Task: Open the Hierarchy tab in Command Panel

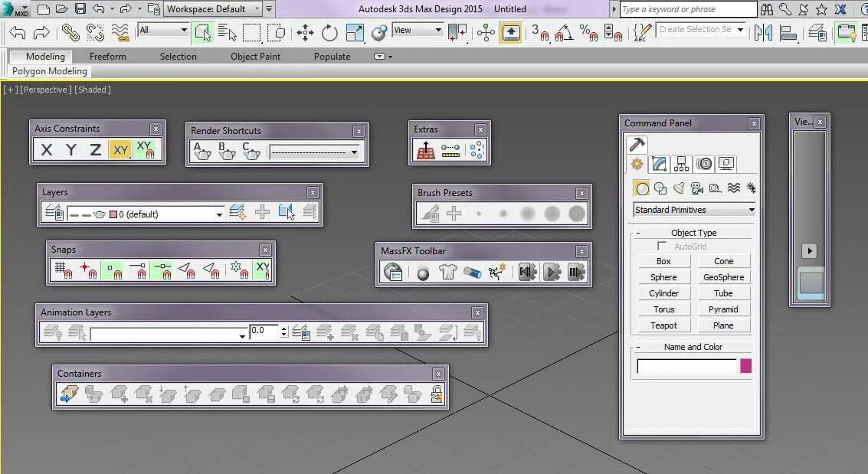Action: pos(681,164)
